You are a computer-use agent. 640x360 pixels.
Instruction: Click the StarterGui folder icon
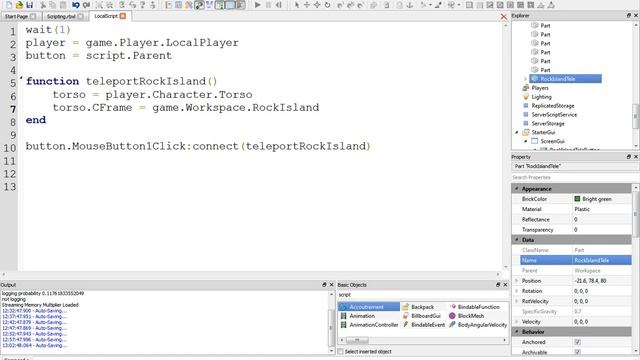click(526, 132)
